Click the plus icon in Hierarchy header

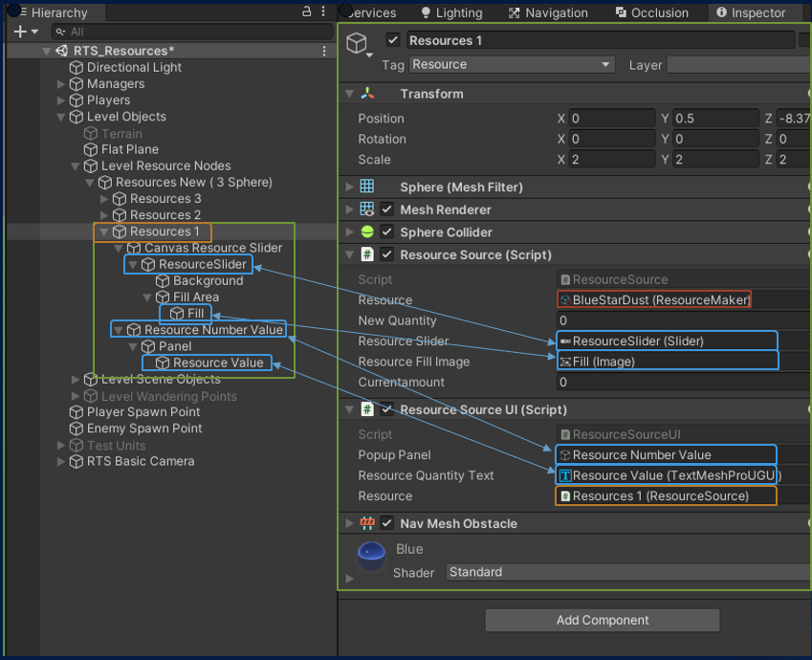17,31
